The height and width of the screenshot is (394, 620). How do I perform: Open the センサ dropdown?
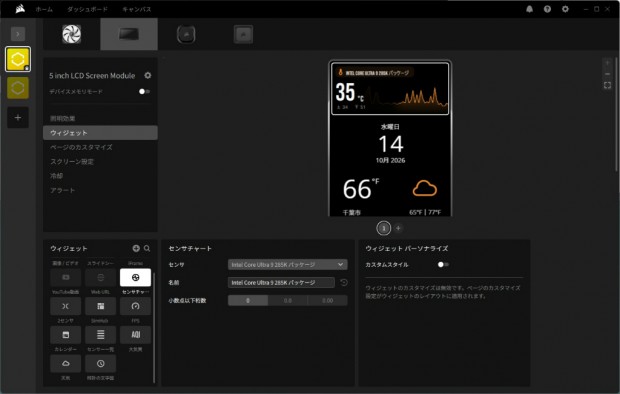click(288, 265)
